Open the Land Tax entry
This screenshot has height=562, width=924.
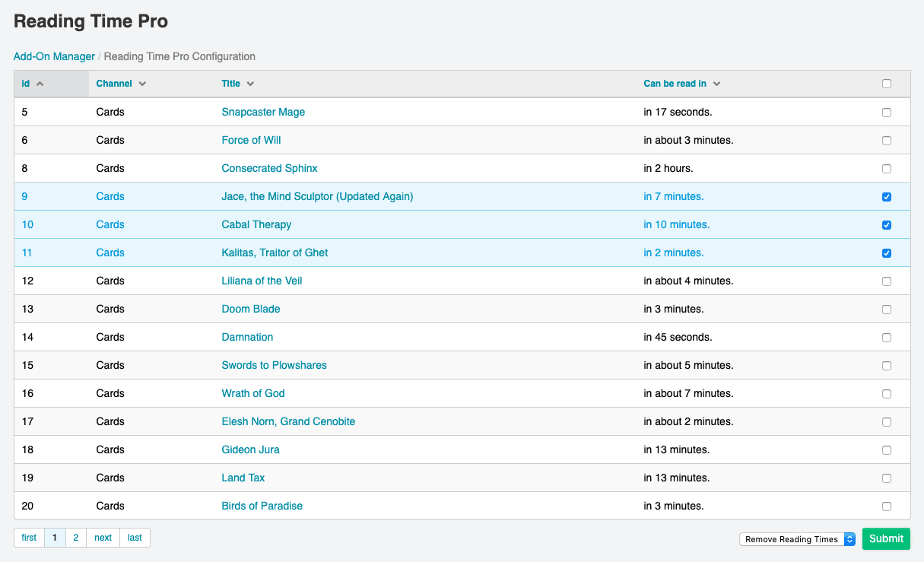pos(243,478)
